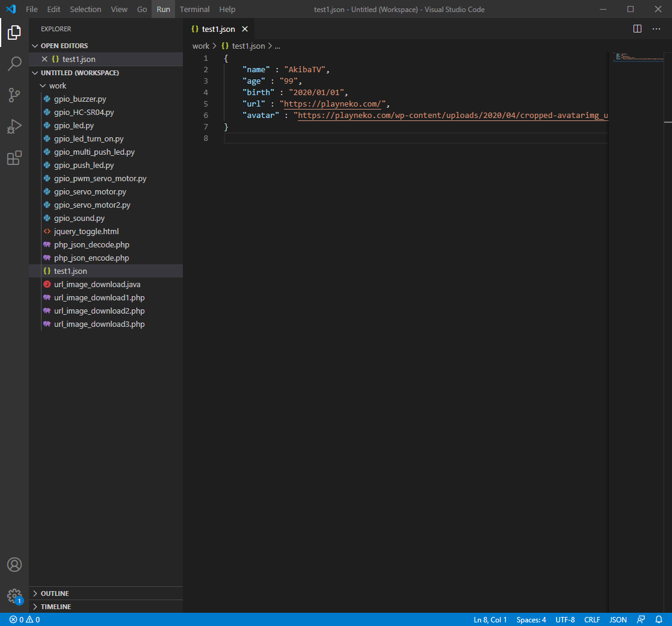The height and width of the screenshot is (626, 672).
Task: Open More Actions ellipsis in editor toolbar
Action: [x=656, y=28]
